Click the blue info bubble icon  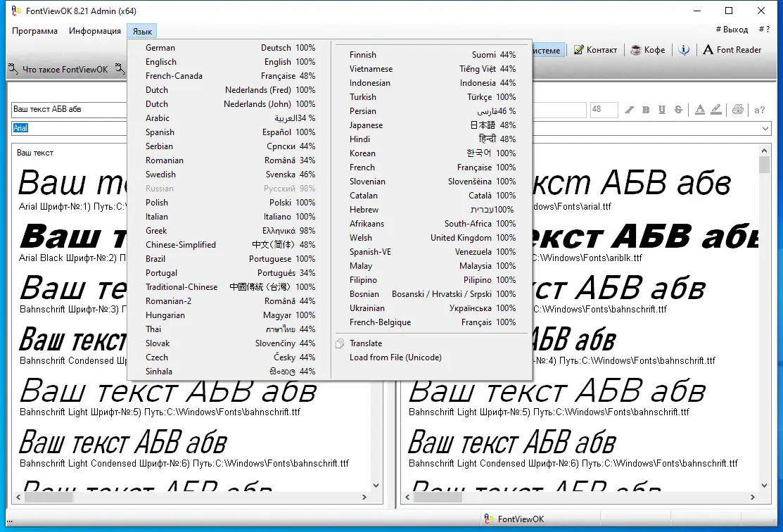(x=684, y=50)
